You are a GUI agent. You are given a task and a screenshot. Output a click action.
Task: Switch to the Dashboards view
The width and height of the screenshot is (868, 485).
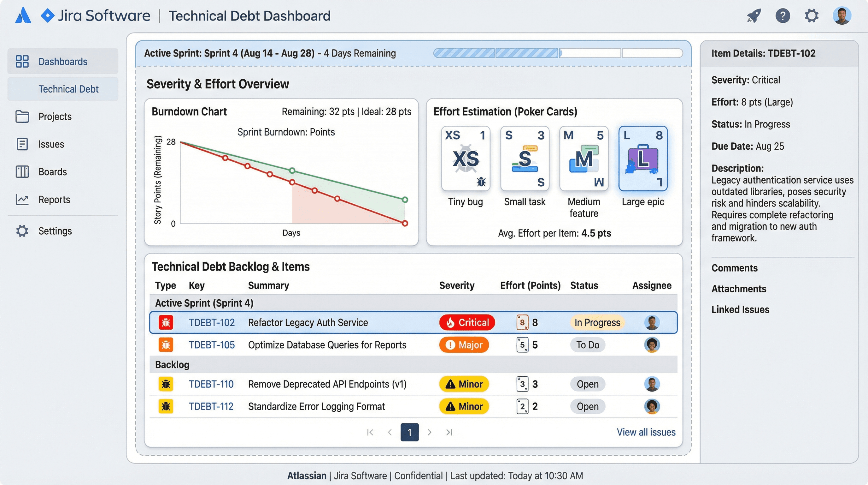click(x=63, y=61)
